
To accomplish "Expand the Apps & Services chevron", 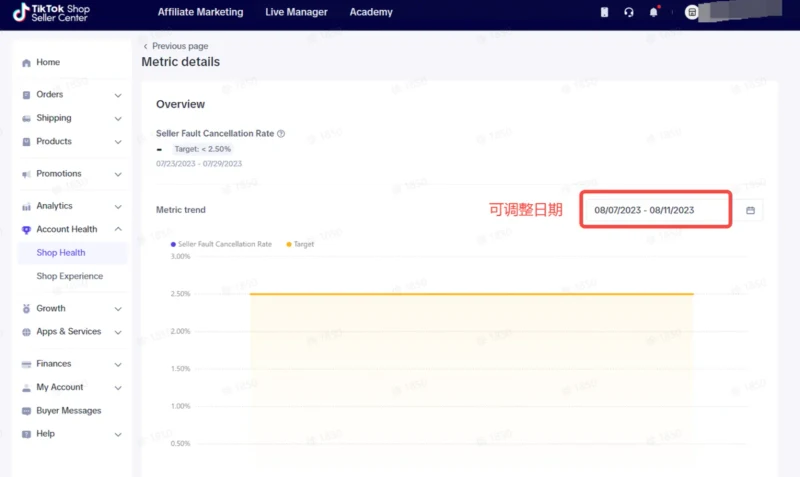I will (x=118, y=333).
